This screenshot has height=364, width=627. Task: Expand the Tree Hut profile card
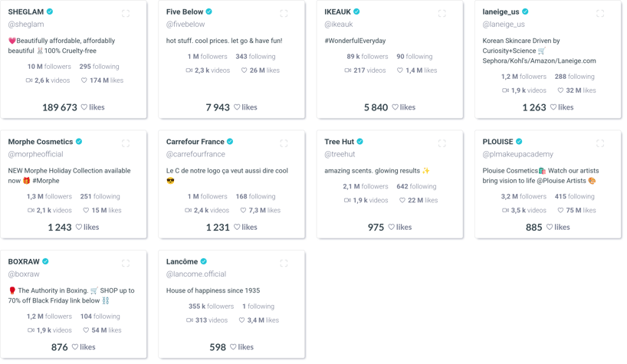[x=442, y=143]
